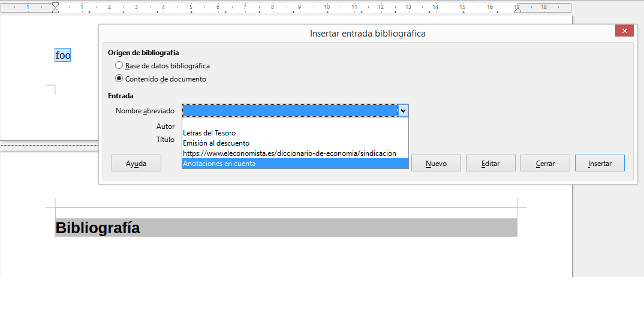644x314 pixels.
Task: Choose 'Letras del Tesoro' from the list
Action: point(295,133)
